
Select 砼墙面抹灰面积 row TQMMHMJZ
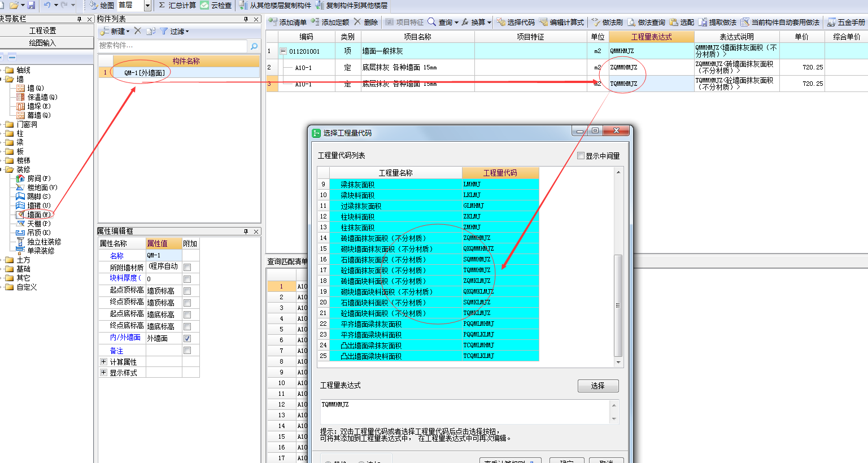428,270
